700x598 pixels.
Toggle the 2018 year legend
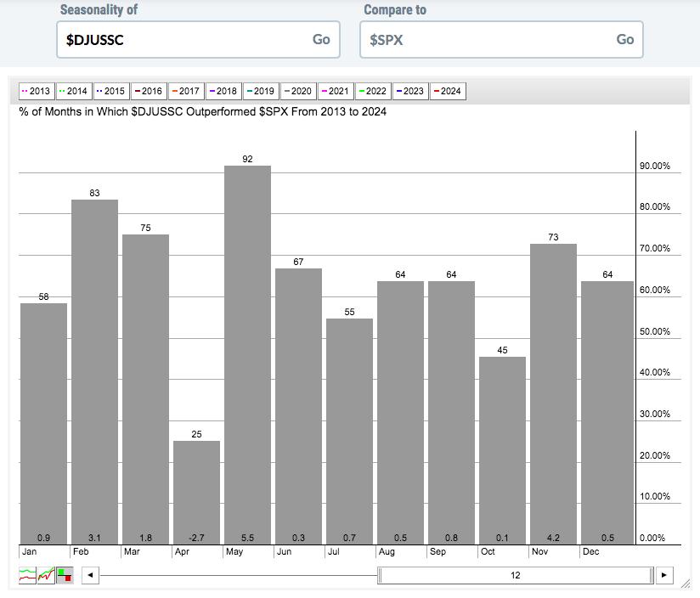pyautogui.click(x=223, y=91)
